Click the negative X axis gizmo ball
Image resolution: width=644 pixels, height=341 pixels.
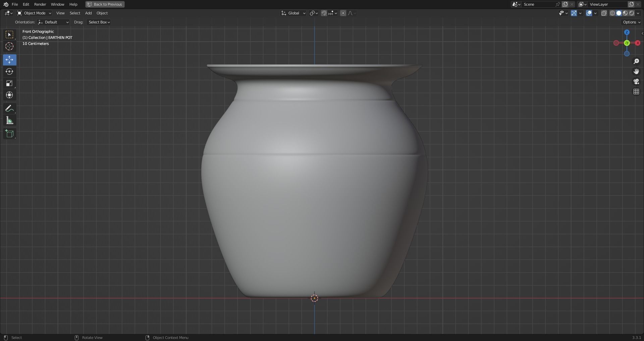pyautogui.click(x=616, y=43)
